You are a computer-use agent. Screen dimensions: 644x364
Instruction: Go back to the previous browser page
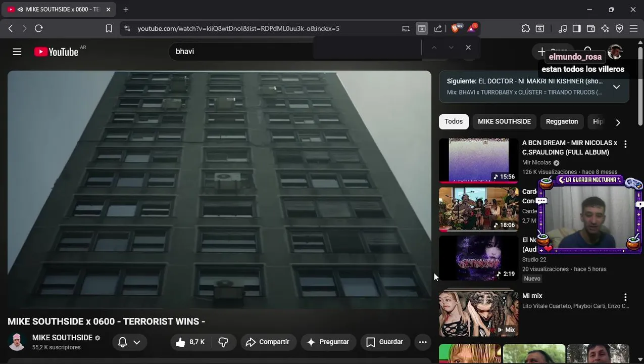[x=11, y=29]
